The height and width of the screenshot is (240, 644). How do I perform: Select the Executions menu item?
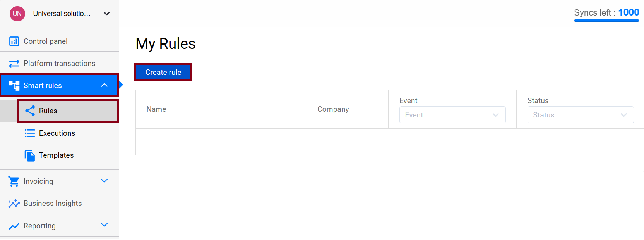[57, 133]
